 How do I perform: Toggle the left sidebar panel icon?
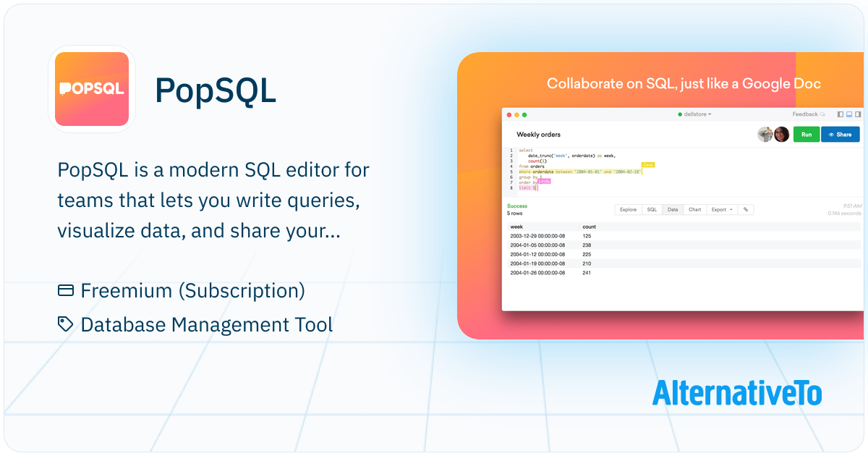pyautogui.click(x=841, y=114)
